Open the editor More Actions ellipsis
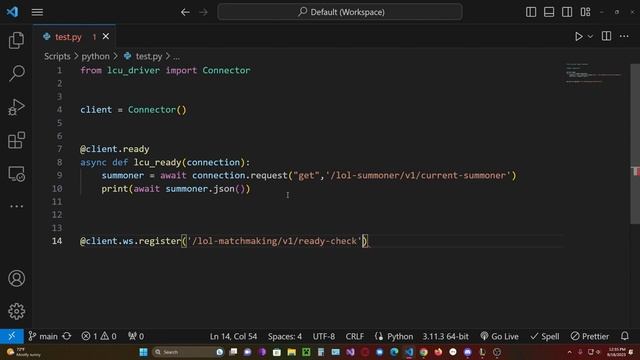The width and height of the screenshot is (640, 360). pyautogui.click(x=624, y=36)
